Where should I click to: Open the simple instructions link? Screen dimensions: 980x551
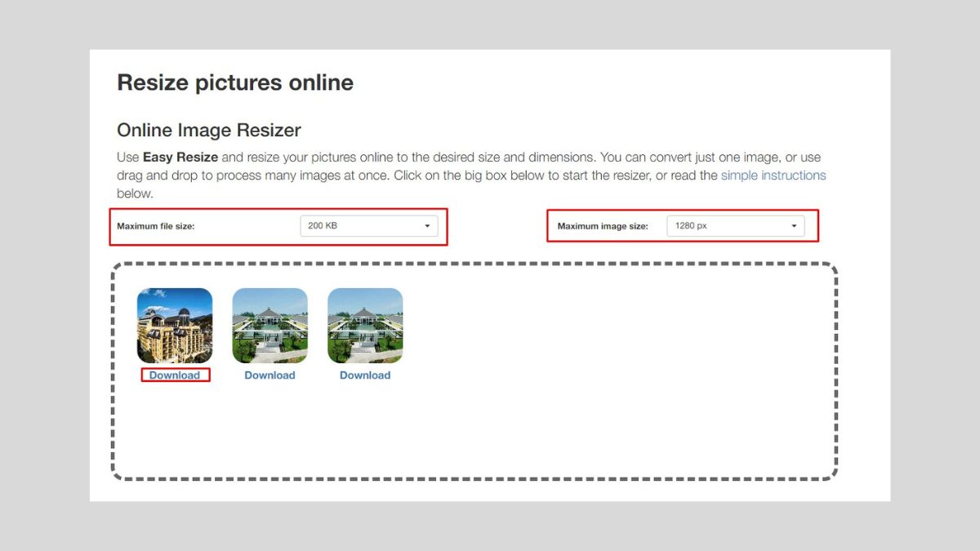pos(773,176)
